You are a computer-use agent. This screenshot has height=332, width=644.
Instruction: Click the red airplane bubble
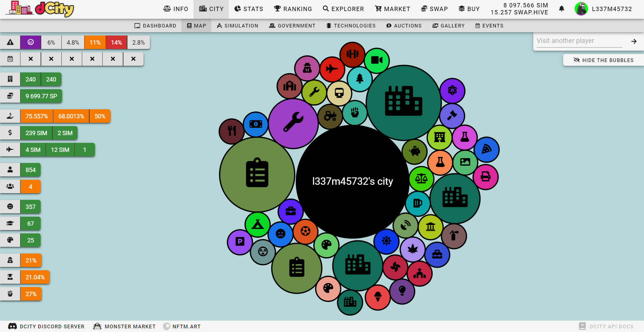332,69
